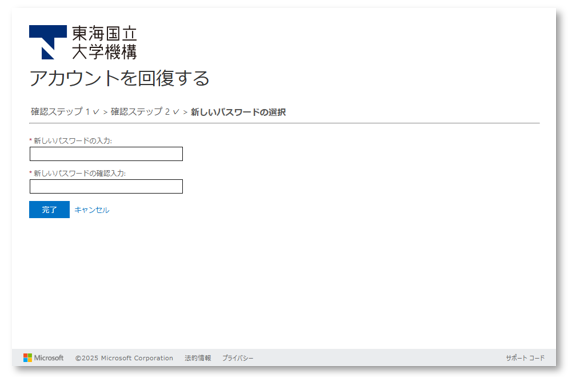
Task: Click the キャンセル link
Action: tap(92, 210)
